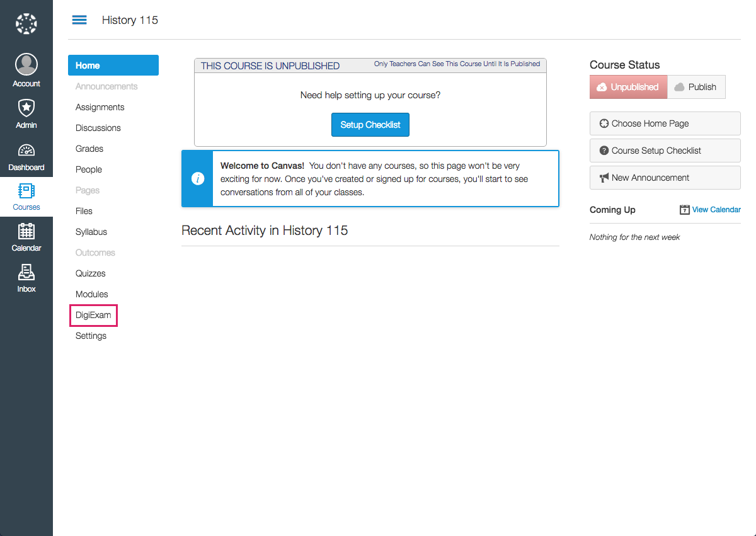
Task: Open the Course Setup Checklist button
Action: tap(665, 151)
